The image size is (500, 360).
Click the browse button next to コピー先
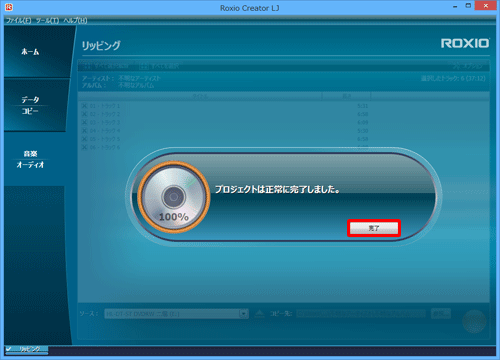pos(441,313)
